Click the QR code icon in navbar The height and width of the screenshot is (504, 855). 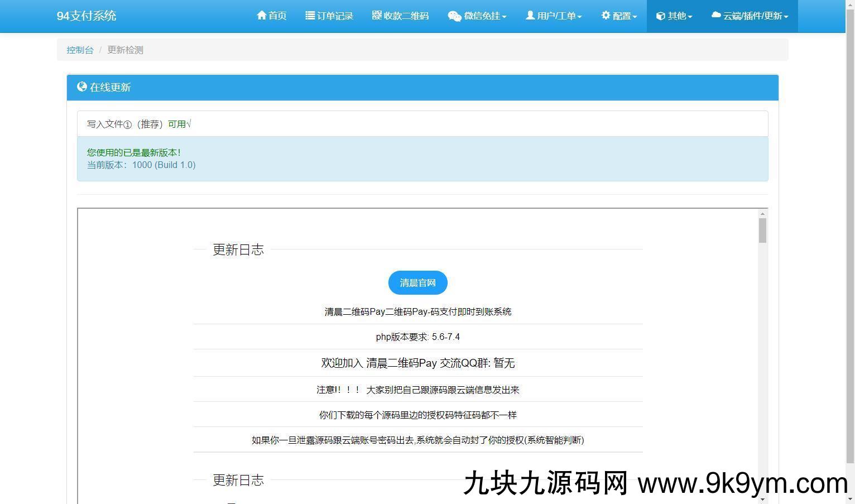coord(377,16)
